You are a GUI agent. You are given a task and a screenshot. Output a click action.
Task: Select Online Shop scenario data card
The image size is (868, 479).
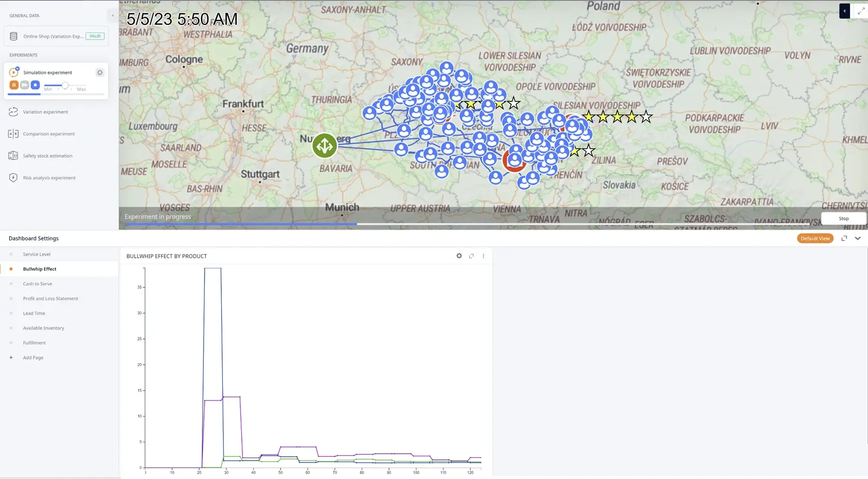[x=56, y=36]
